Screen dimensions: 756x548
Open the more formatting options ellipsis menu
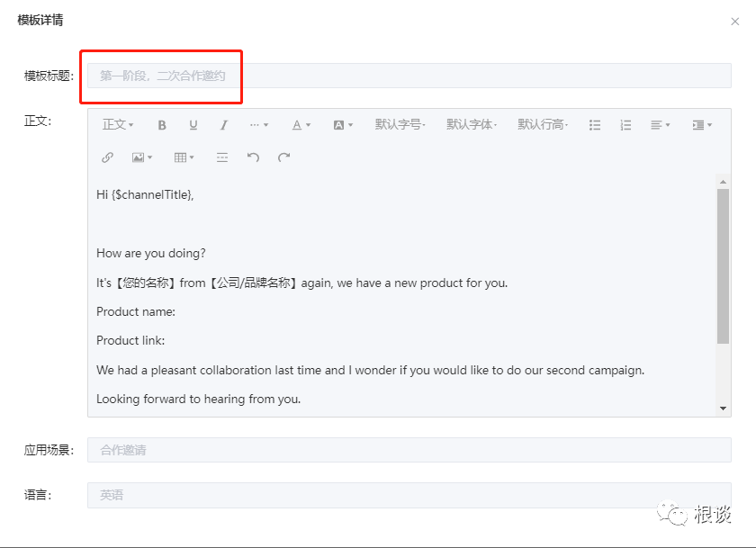pyautogui.click(x=259, y=125)
